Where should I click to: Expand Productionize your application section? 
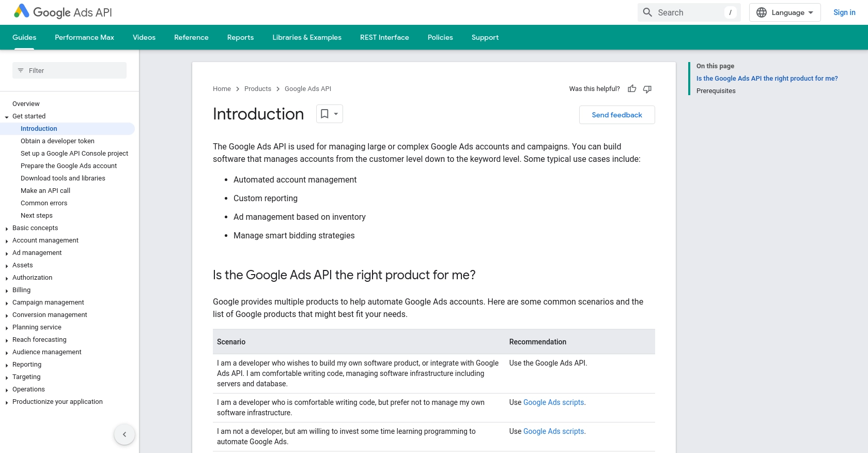[7, 402]
